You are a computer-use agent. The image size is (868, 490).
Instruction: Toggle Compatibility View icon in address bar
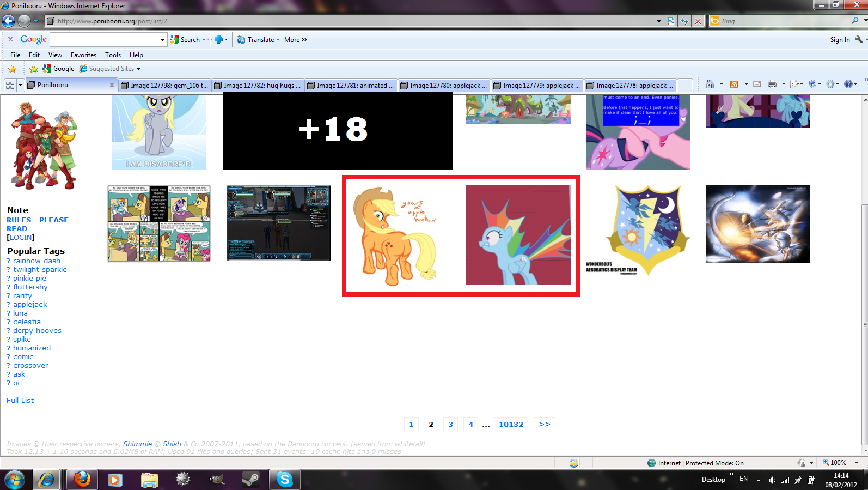(671, 21)
